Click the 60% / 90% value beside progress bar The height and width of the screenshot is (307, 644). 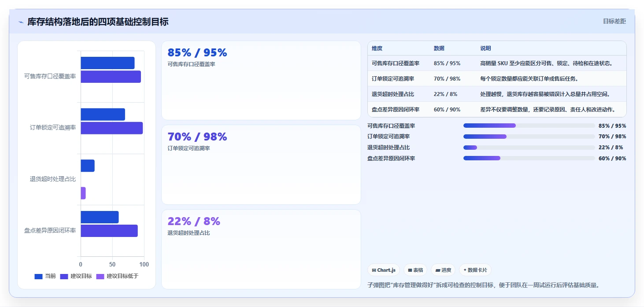click(x=612, y=159)
